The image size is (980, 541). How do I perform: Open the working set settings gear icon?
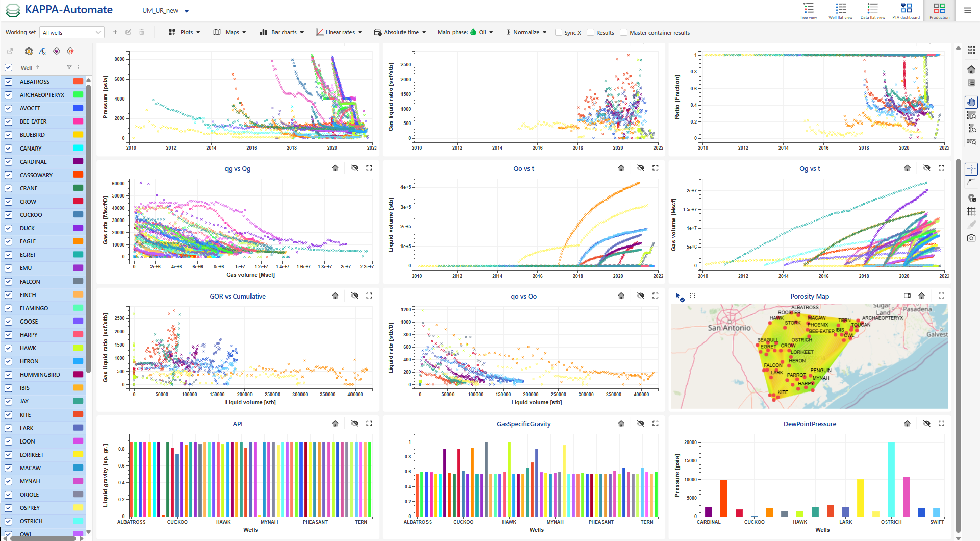click(29, 51)
